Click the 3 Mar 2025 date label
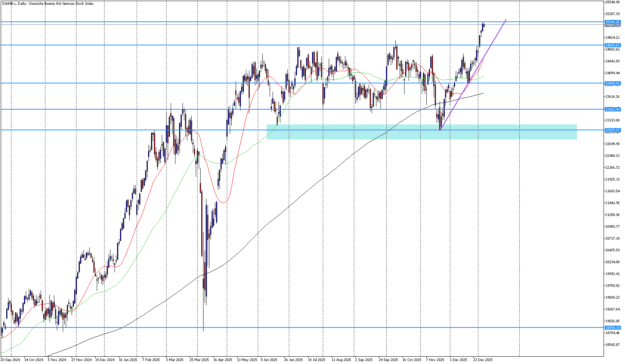Viewport: 625px width, 364px height. coord(174,360)
